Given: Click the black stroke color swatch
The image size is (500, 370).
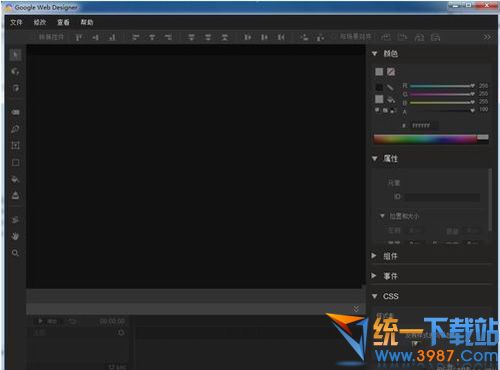Looking at the screenshot, I should pyautogui.click(x=379, y=87).
